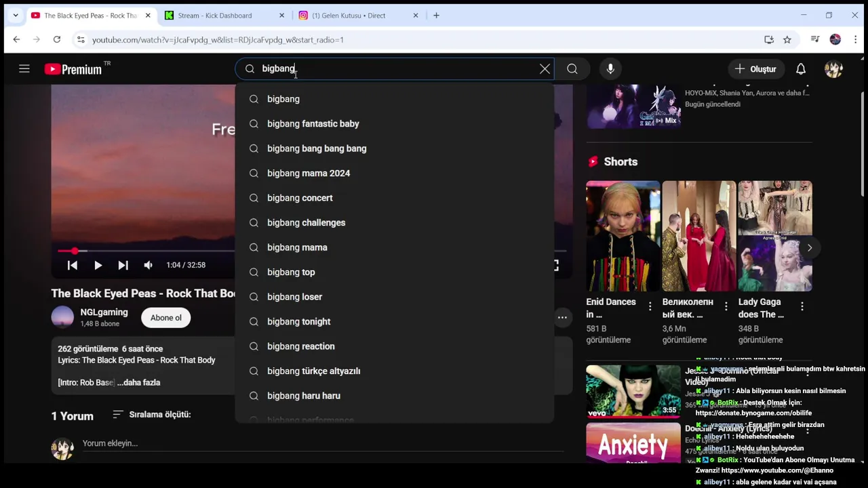Open Chrome three-dot menu
The width and height of the screenshot is (868, 488).
tap(855, 39)
